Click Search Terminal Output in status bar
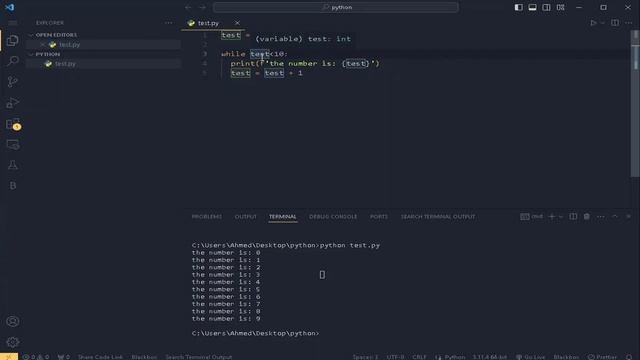 pos(198,357)
